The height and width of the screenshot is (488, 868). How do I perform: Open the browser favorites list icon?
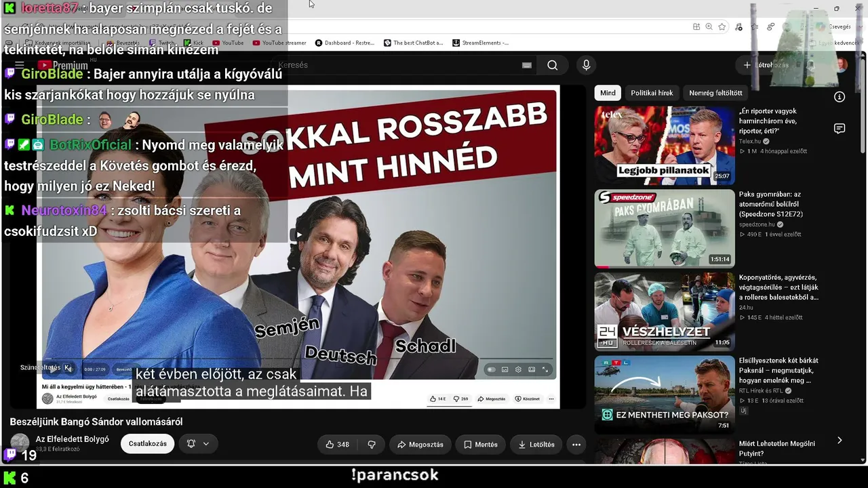click(x=755, y=26)
